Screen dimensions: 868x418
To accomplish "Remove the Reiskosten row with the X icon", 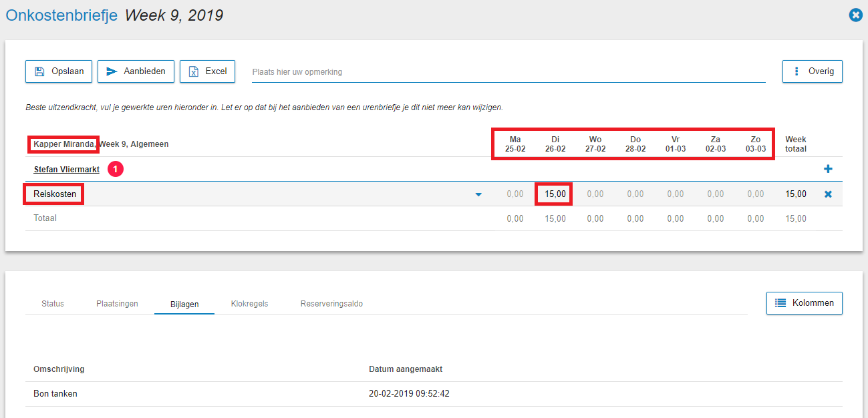I will [828, 194].
